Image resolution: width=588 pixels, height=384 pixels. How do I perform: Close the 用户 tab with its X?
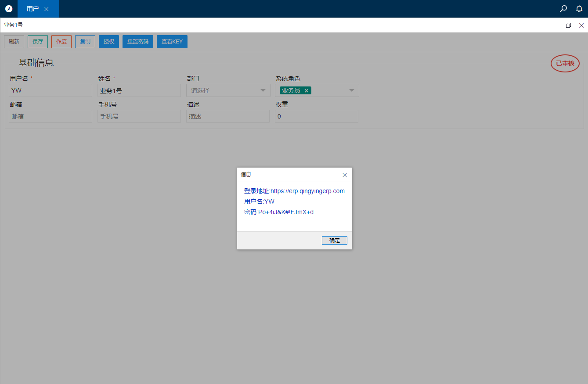[x=47, y=9]
